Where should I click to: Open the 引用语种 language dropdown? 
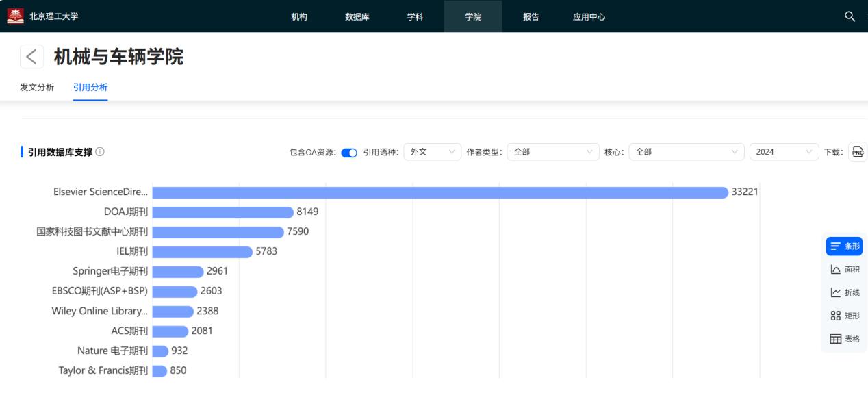coord(432,152)
